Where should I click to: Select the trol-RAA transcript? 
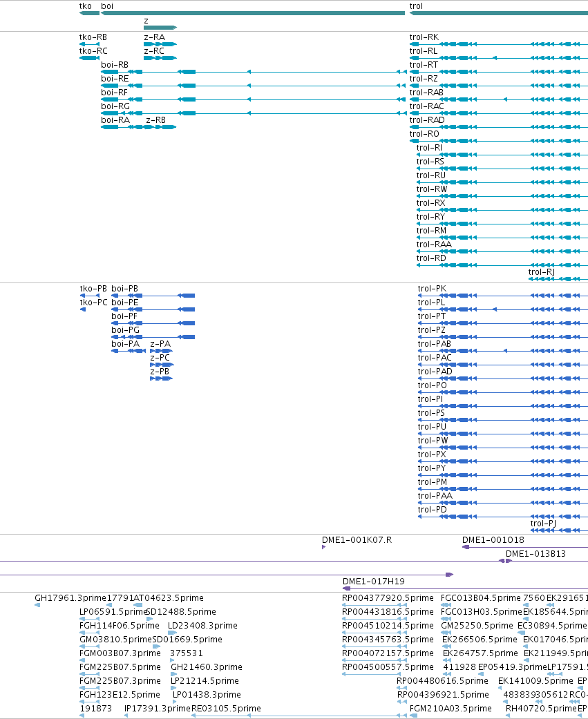coord(434,244)
